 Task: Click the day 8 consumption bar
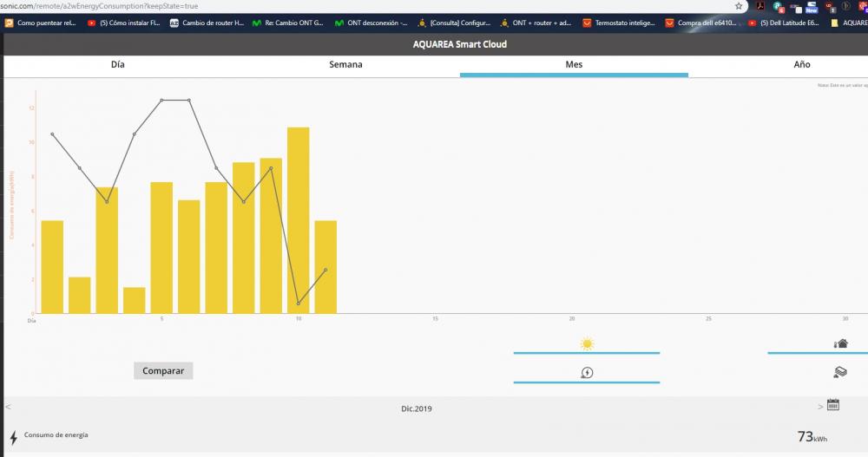(x=244, y=238)
